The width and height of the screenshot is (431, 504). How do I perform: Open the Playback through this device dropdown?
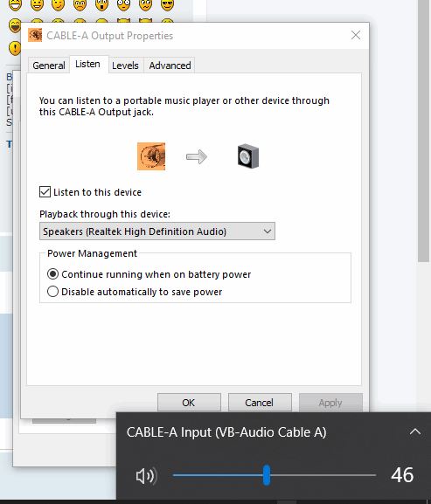pyautogui.click(x=157, y=231)
